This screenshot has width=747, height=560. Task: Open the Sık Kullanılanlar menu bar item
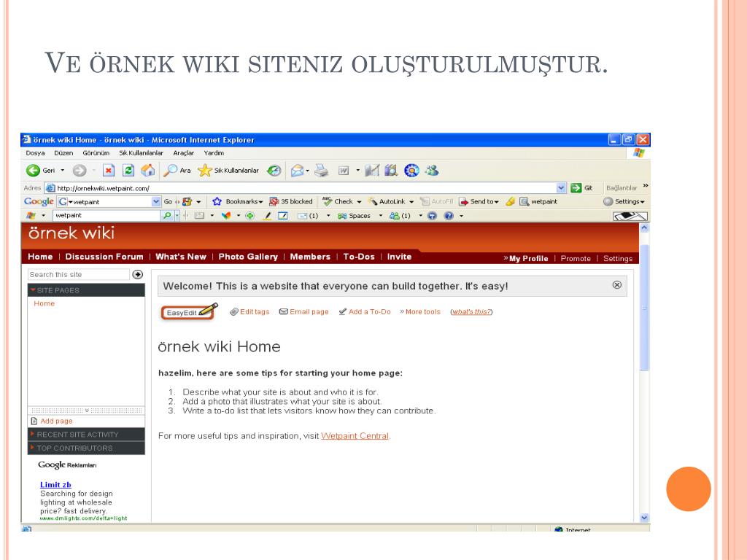click(x=141, y=153)
